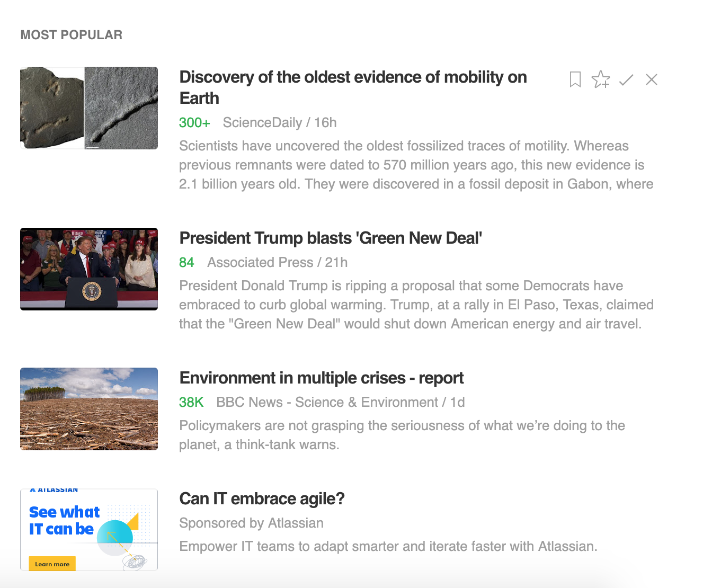Click the fossil traces article thumbnail

click(x=89, y=108)
